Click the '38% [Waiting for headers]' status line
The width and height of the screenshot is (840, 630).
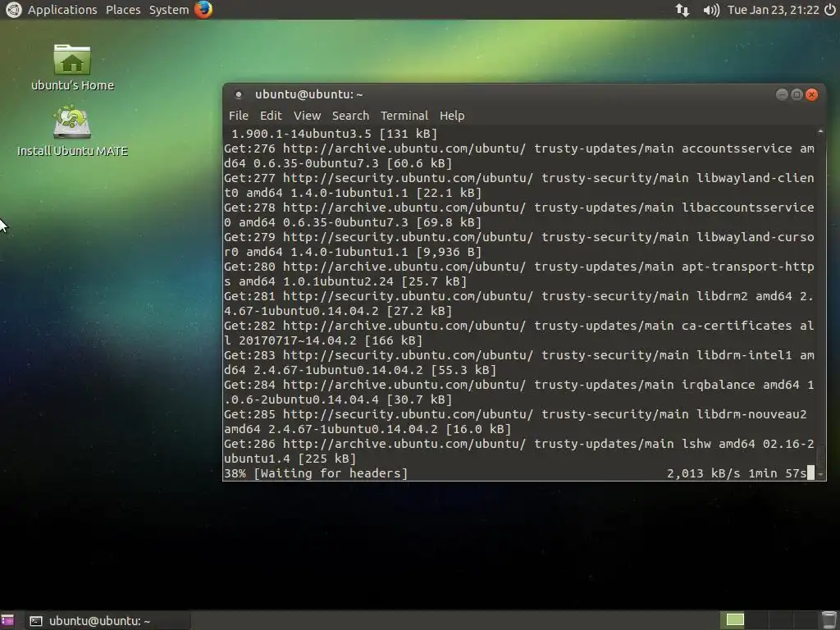(x=316, y=473)
